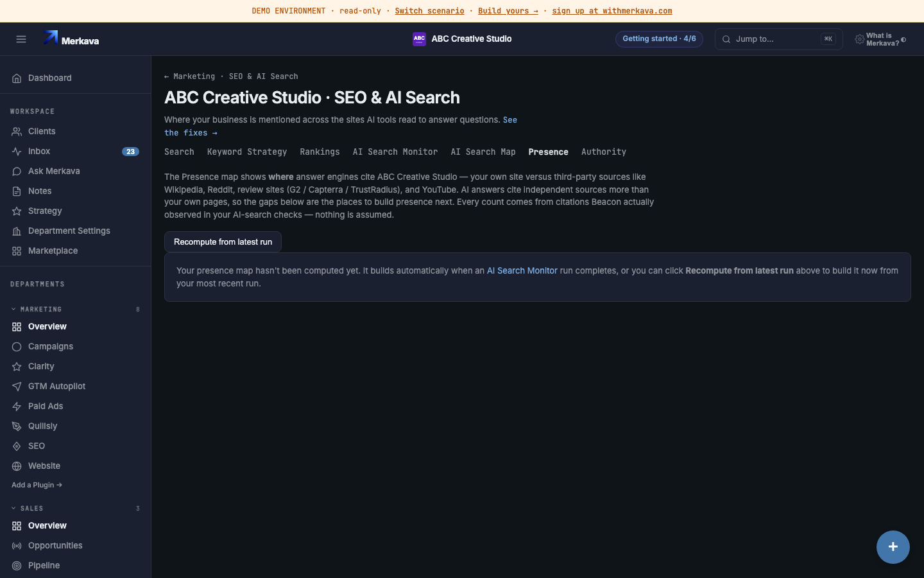Open the Getting started 4/6 checklist

659,39
